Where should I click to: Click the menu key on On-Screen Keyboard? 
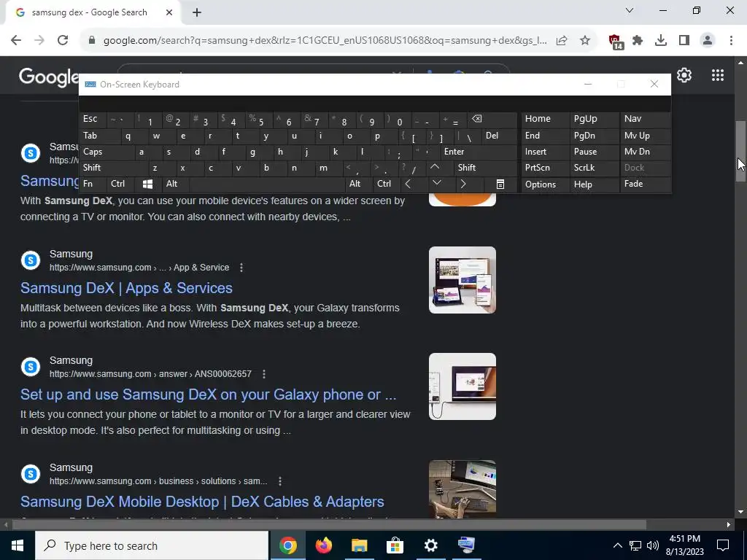tap(500, 184)
